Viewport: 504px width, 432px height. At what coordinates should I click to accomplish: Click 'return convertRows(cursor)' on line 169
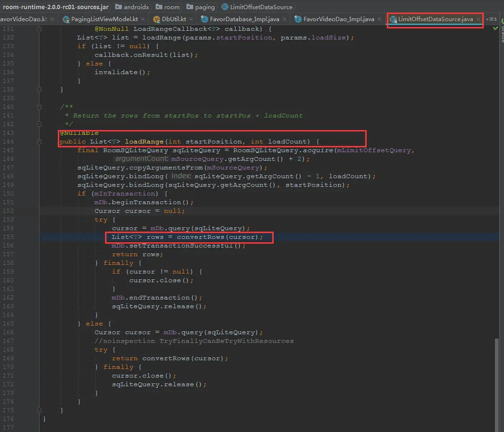pos(168,358)
